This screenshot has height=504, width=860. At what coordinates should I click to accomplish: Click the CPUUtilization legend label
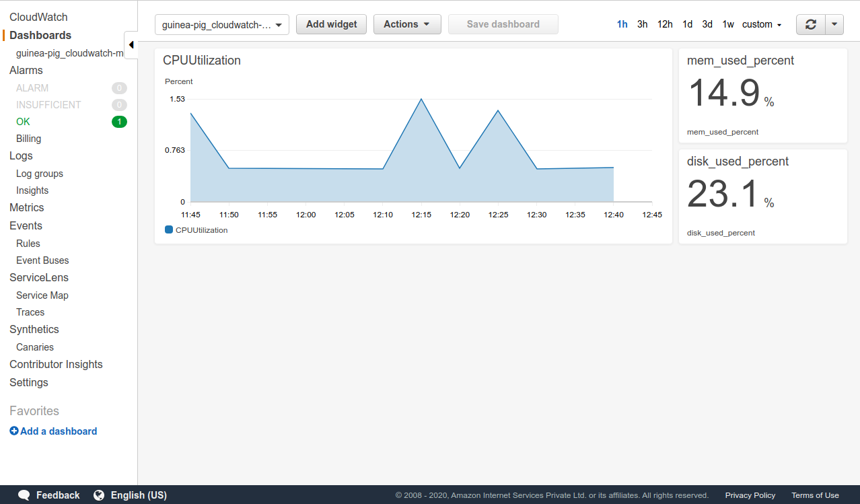[x=202, y=230]
